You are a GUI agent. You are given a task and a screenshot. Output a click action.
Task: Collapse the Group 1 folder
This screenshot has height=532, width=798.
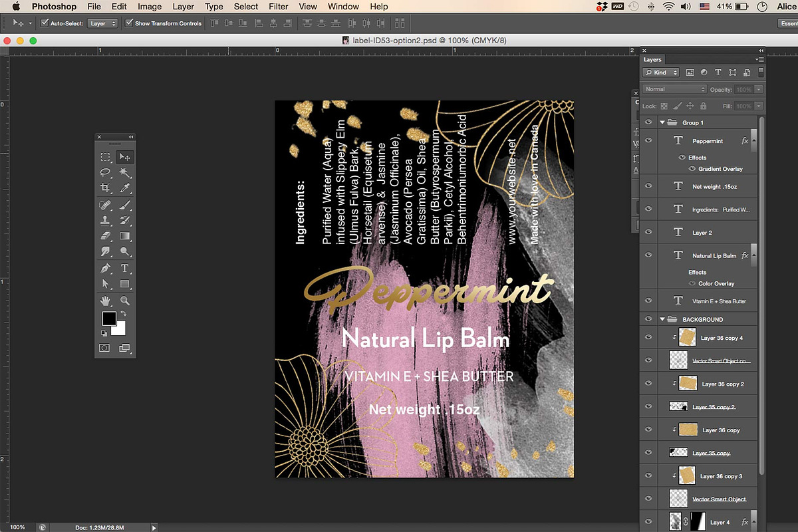[662, 122]
